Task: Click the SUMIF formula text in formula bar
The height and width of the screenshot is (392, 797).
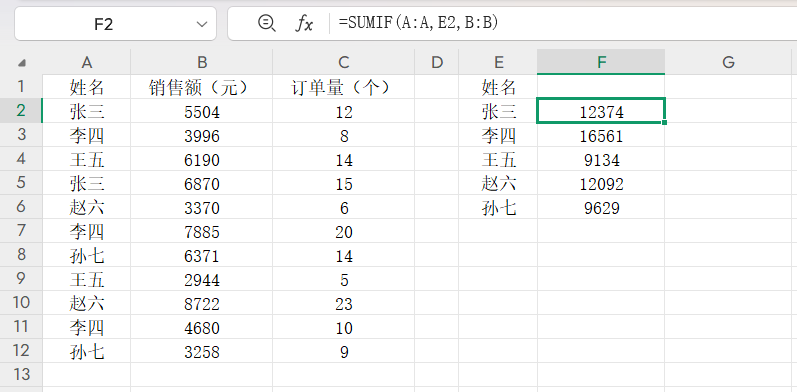Action: pyautogui.click(x=418, y=23)
